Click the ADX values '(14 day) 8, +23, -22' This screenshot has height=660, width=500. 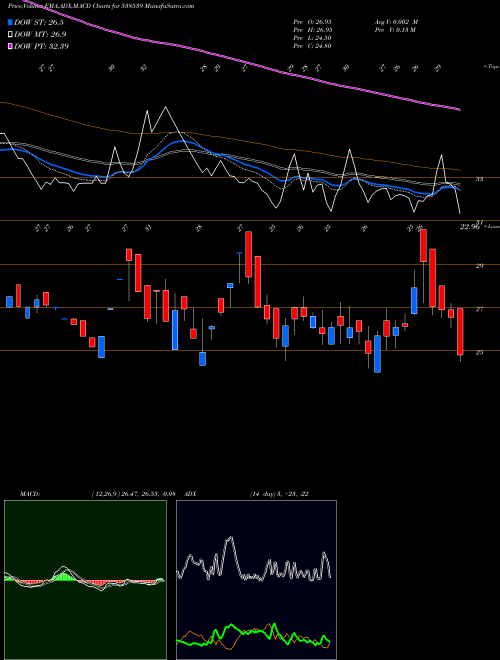click(x=279, y=494)
